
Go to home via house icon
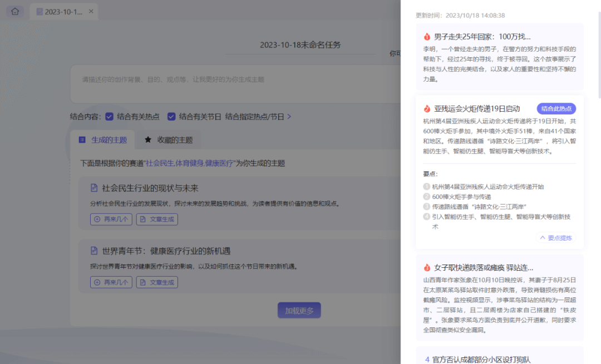[x=15, y=12]
